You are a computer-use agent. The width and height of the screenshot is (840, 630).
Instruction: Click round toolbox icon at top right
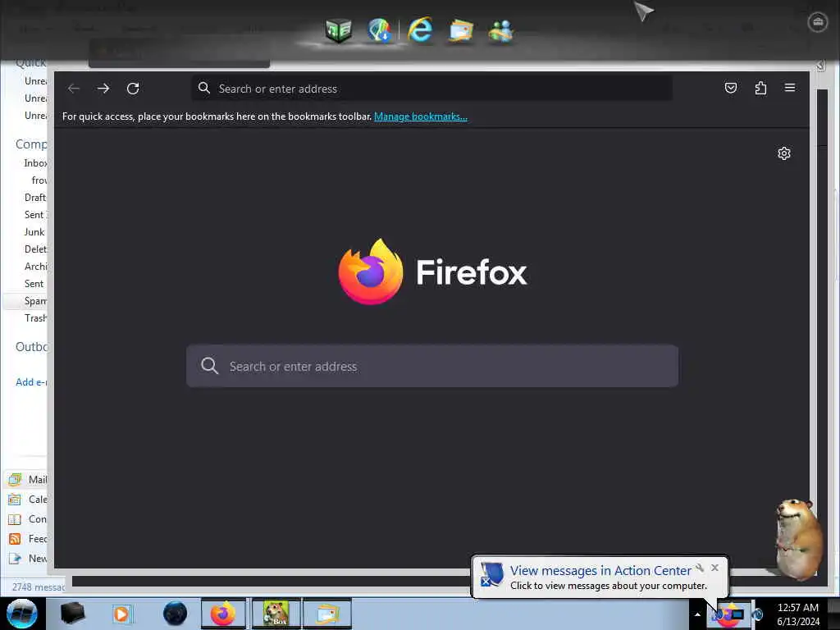[818, 22]
